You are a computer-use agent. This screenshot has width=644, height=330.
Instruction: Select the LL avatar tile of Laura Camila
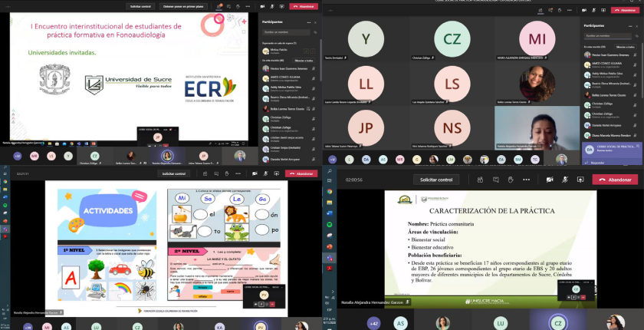click(366, 83)
